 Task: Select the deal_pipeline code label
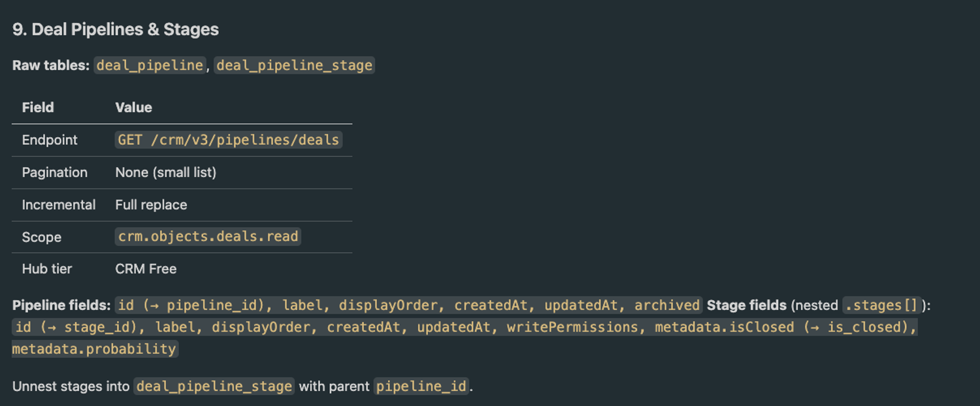tap(150, 65)
